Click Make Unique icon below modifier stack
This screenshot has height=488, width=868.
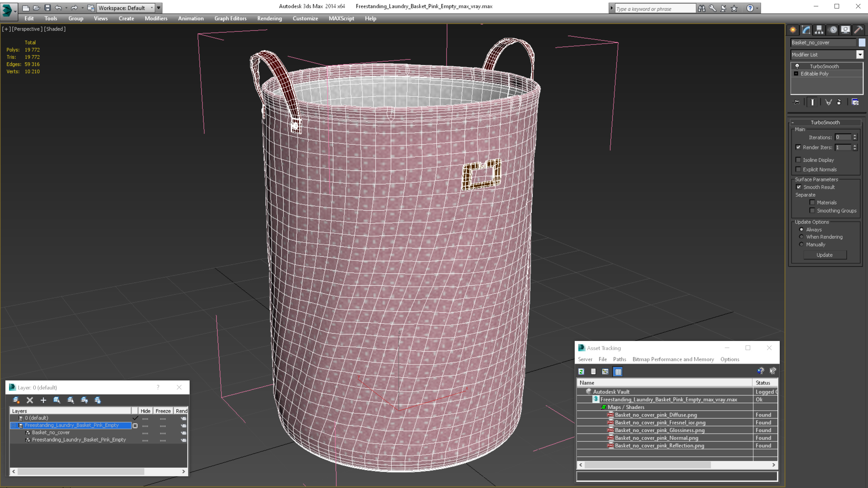(x=828, y=102)
